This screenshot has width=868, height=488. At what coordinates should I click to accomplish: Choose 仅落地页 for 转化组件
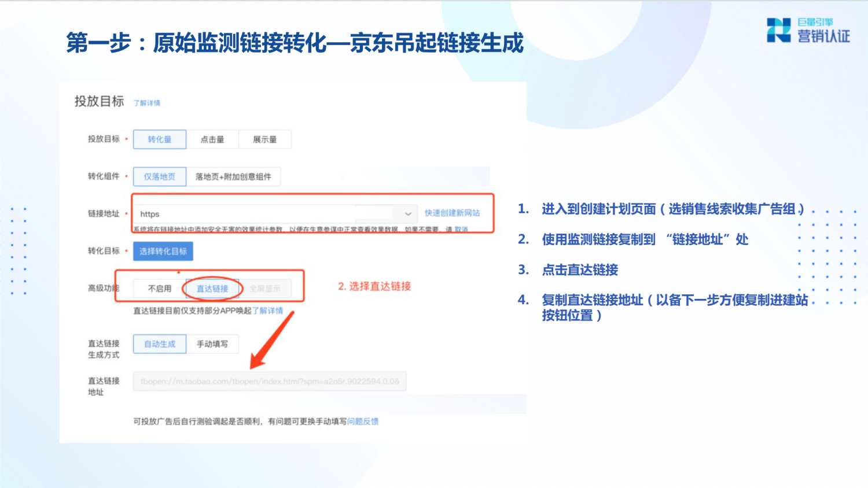(x=160, y=176)
